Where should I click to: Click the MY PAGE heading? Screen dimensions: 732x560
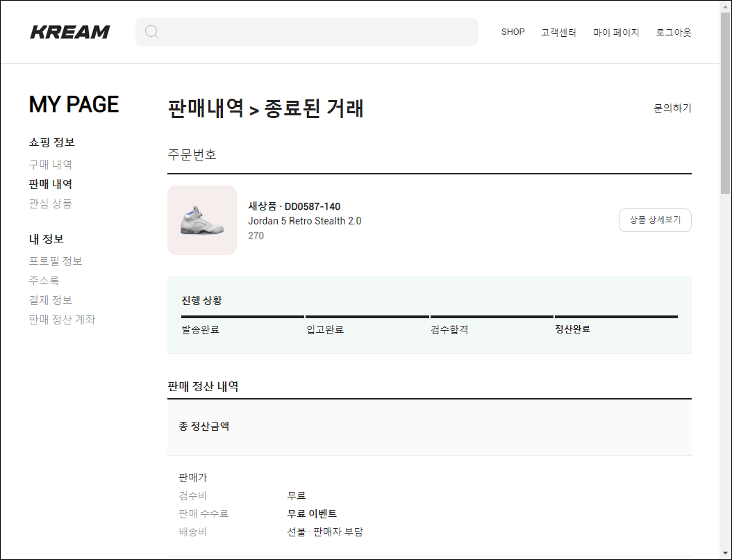(x=74, y=104)
